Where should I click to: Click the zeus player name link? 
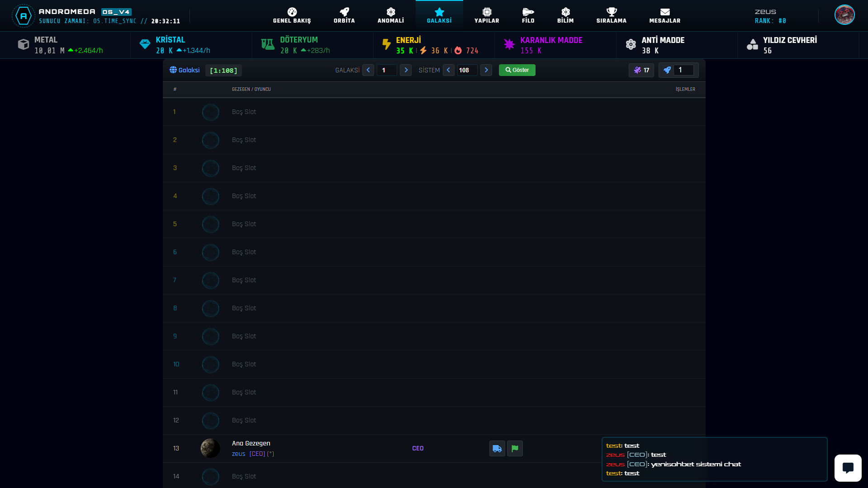coord(238,454)
